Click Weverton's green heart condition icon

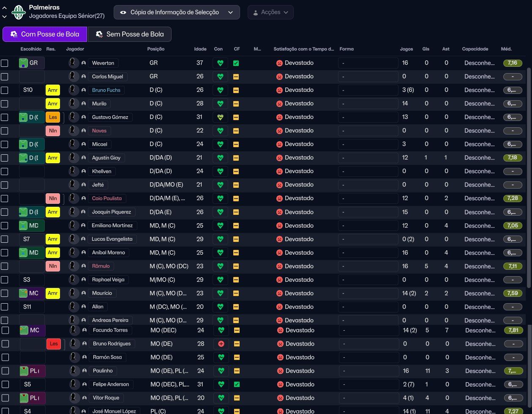220,63
